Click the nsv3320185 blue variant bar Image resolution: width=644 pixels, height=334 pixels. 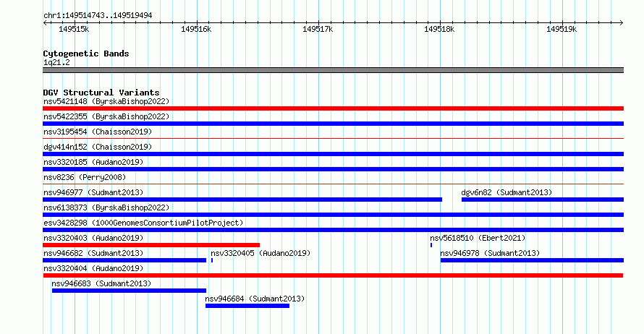coord(333,169)
